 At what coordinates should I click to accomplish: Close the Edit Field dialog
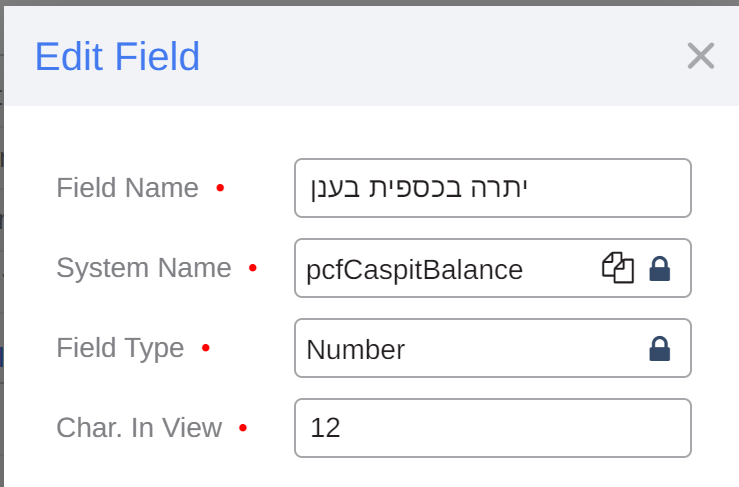click(x=700, y=56)
